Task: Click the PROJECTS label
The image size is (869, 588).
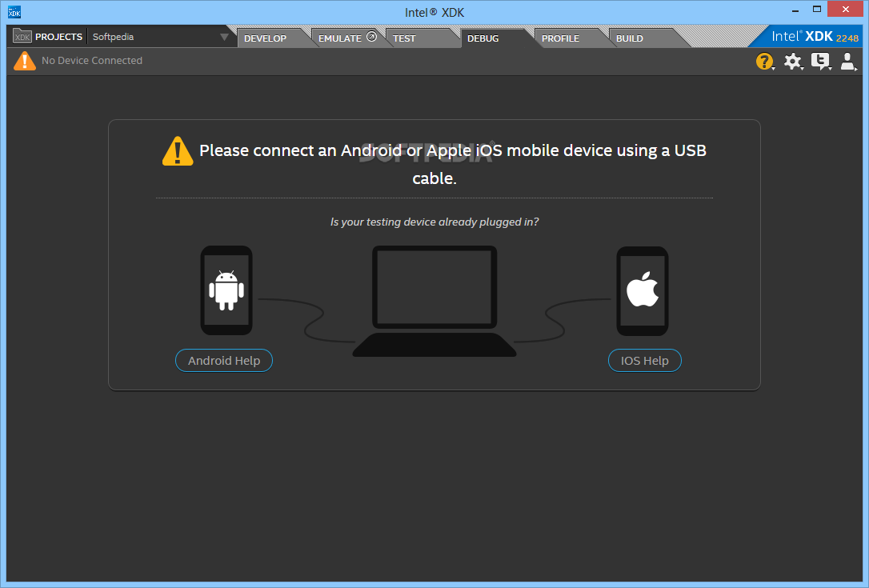Action: tap(58, 37)
